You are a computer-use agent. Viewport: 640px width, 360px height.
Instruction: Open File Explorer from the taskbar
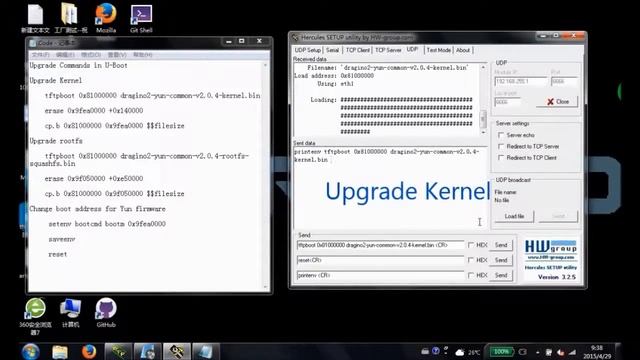[x=60, y=351]
